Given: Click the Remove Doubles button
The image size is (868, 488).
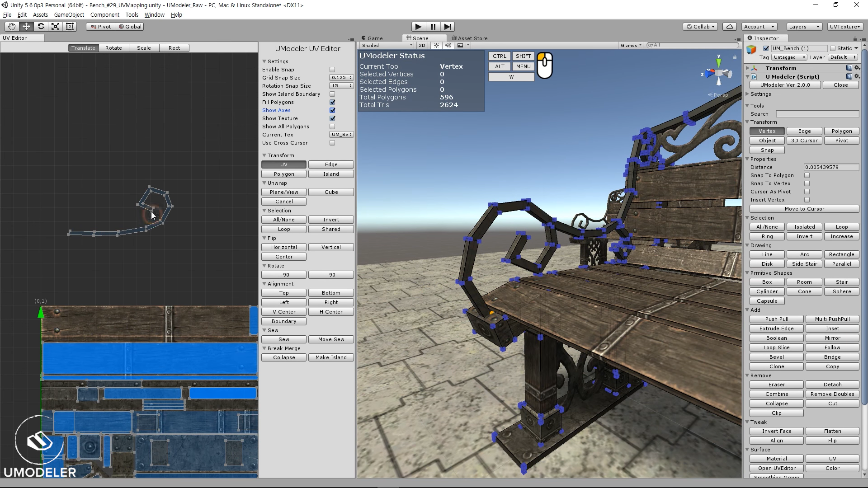Looking at the screenshot, I should [x=832, y=394].
